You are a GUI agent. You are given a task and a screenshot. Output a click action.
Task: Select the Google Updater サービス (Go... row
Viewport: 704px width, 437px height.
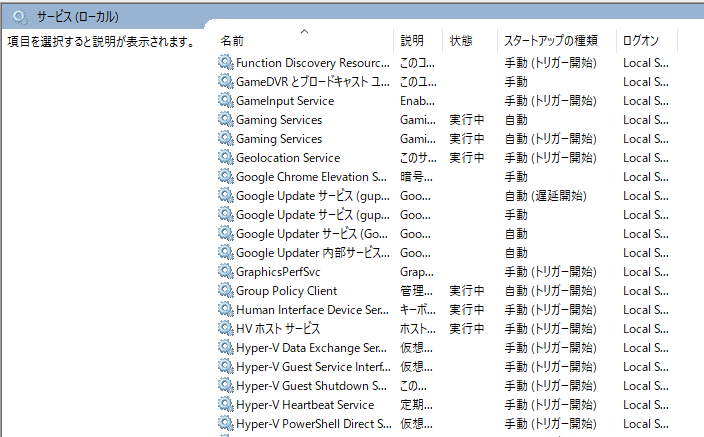(447, 234)
